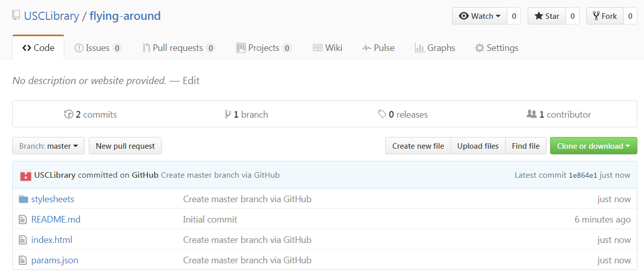Open the 0 releases page

pos(403,115)
